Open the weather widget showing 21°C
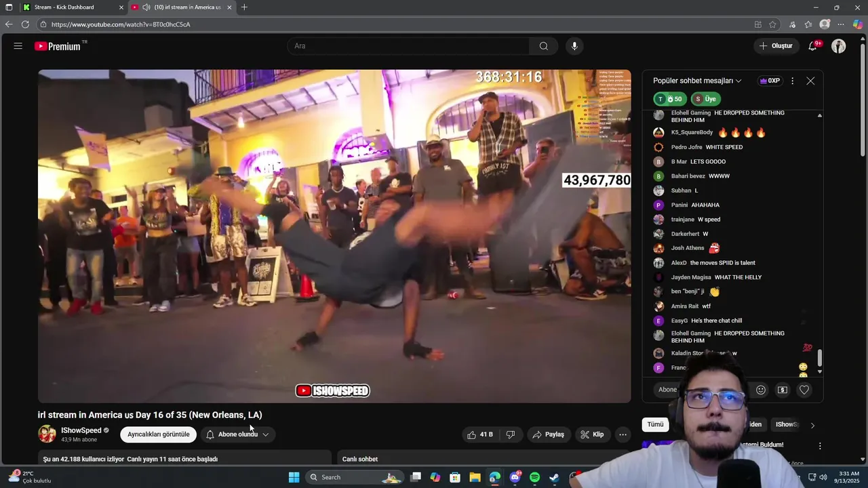 click(x=31, y=477)
